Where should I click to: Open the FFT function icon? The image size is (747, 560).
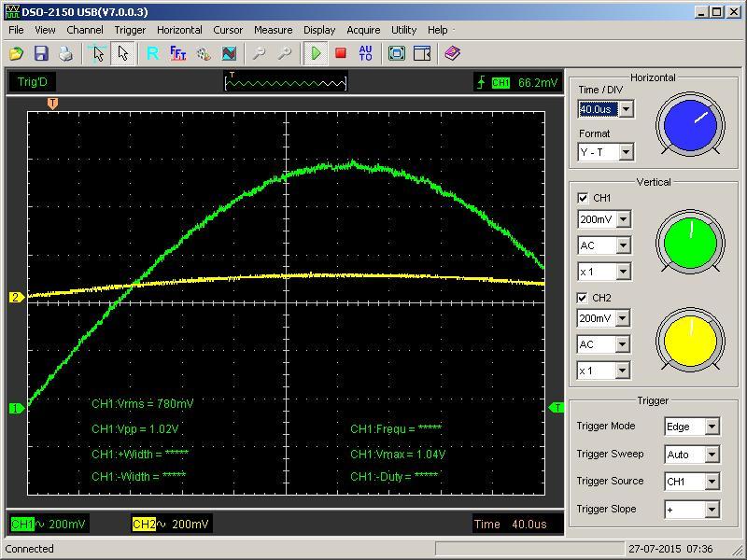177,53
